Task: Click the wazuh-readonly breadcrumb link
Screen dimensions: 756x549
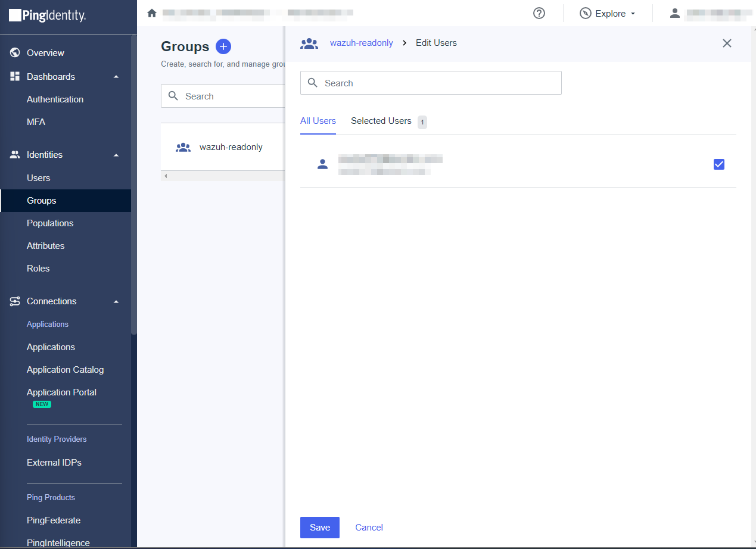Action: pyautogui.click(x=362, y=43)
